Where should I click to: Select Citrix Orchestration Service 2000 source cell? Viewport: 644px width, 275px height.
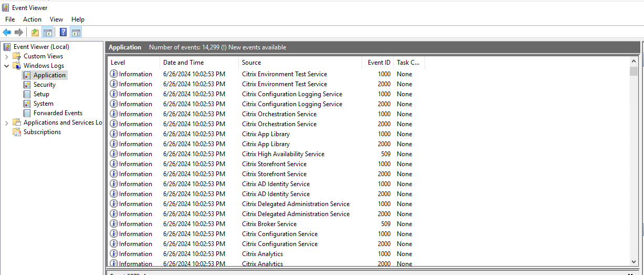click(x=279, y=124)
